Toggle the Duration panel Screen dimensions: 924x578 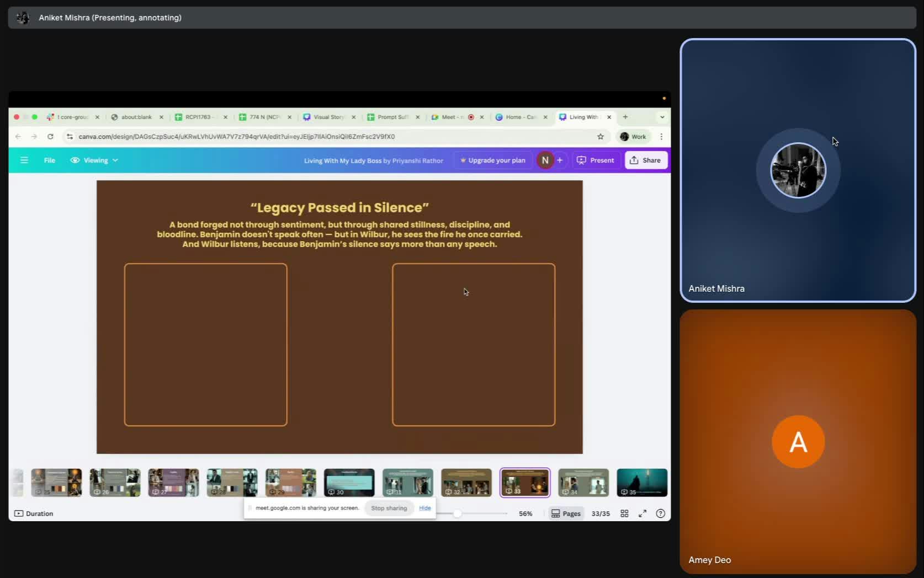tap(34, 513)
